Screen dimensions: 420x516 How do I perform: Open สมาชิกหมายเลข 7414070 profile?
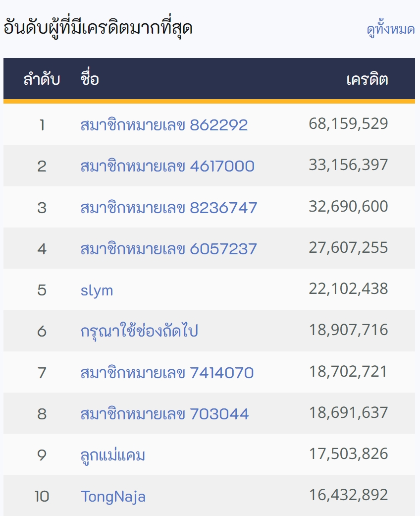click(x=167, y=372)
